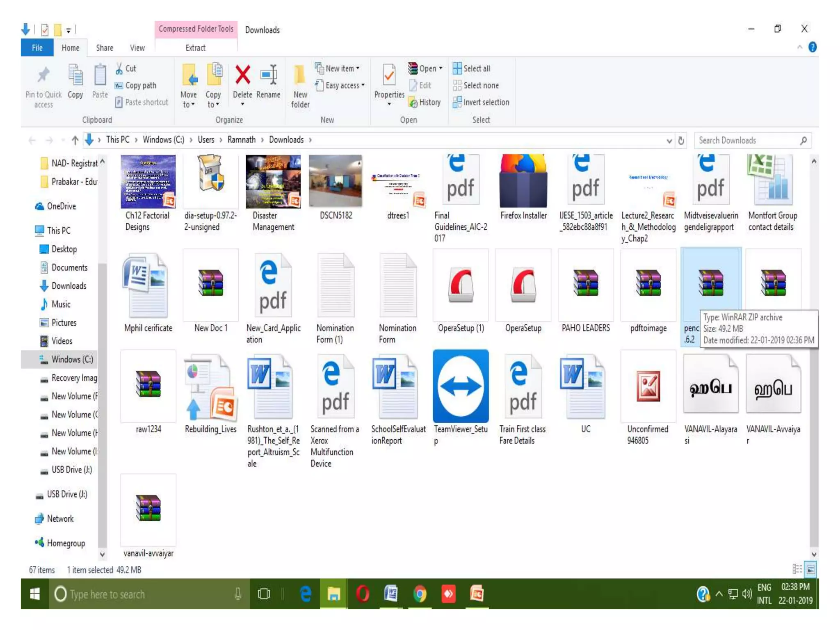Switch to large icons view in status bar
840x630 pixels.
[x=811, y=569]
